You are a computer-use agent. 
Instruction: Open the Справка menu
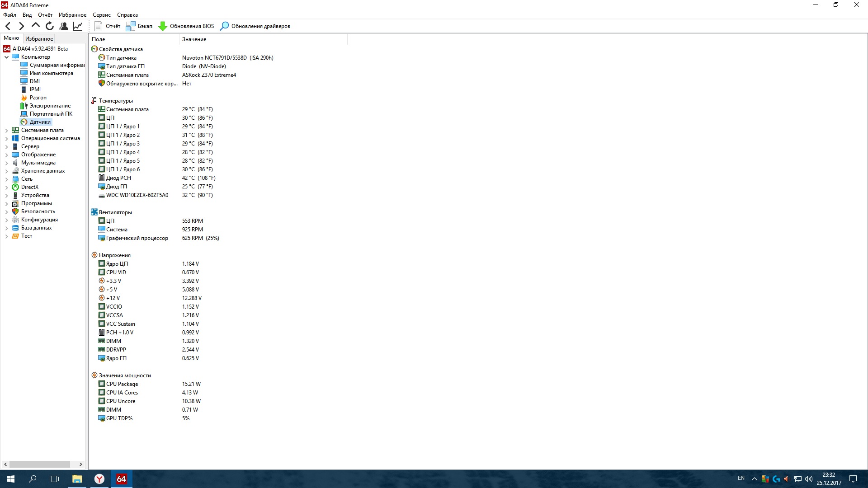click(x=127, y=15)
